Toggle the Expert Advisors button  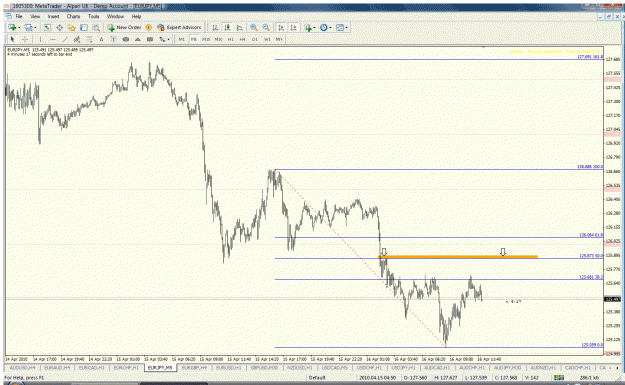pos(179,28)
